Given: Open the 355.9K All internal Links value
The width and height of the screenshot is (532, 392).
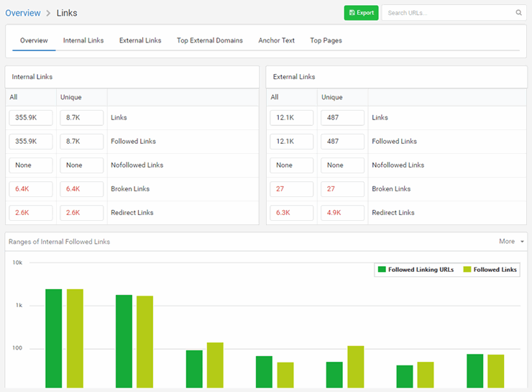Looking at the screenshot, I should (x=31, y=118).
